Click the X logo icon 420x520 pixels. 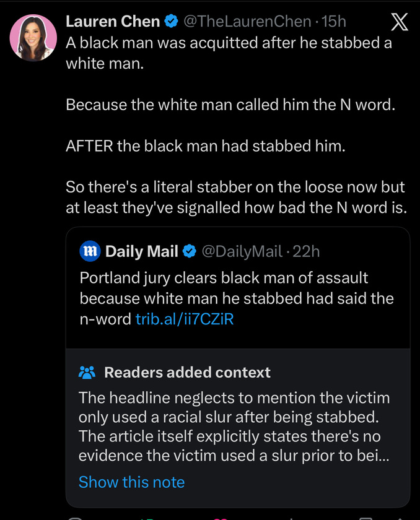(x=400, y=22)
